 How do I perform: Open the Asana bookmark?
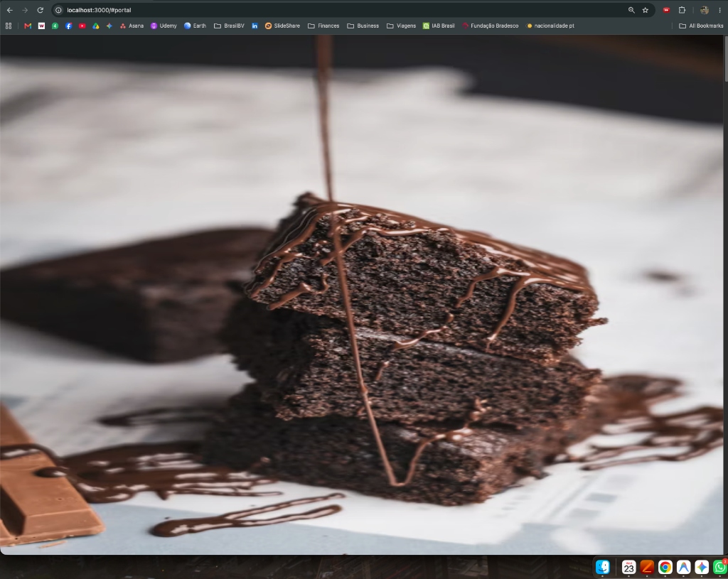coord(132,26)
